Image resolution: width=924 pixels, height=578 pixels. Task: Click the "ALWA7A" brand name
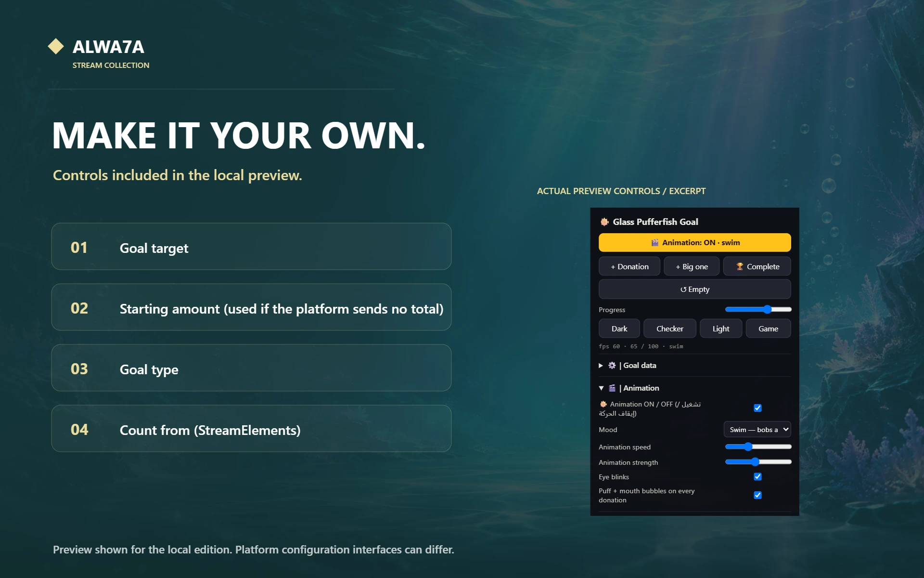click(x=108, y=47)
